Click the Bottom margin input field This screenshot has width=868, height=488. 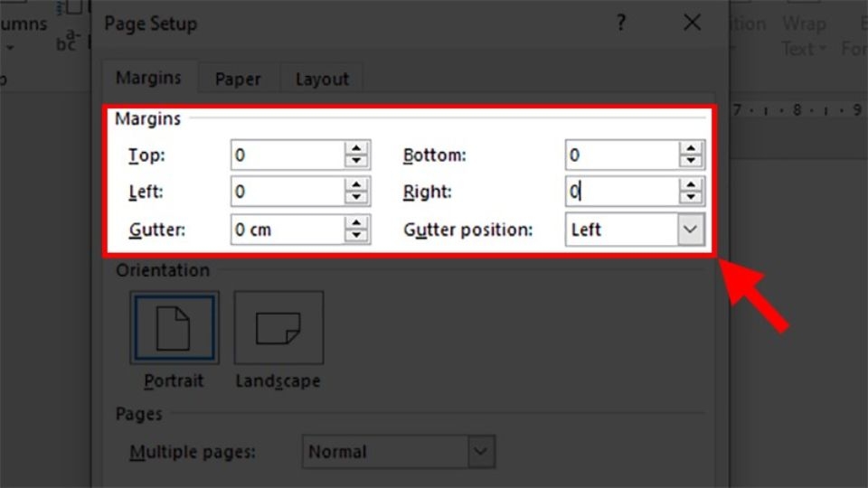621,155
